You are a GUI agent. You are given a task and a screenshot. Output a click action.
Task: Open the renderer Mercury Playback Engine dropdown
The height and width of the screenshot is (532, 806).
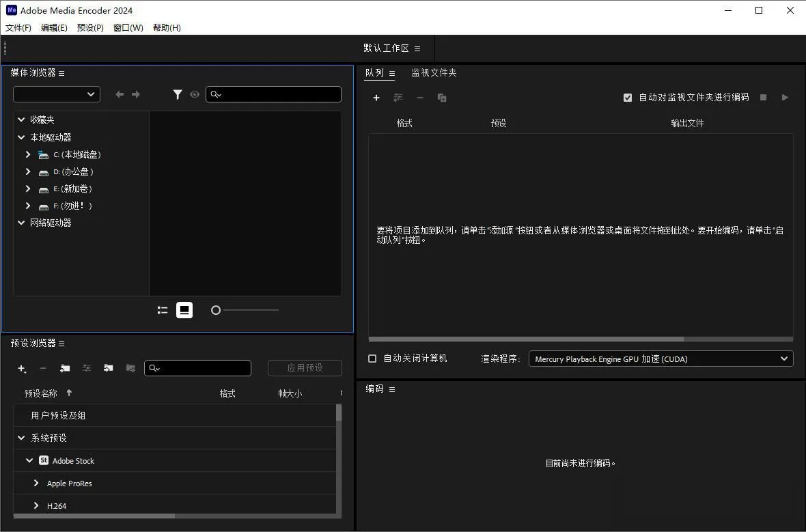(661, 359)
